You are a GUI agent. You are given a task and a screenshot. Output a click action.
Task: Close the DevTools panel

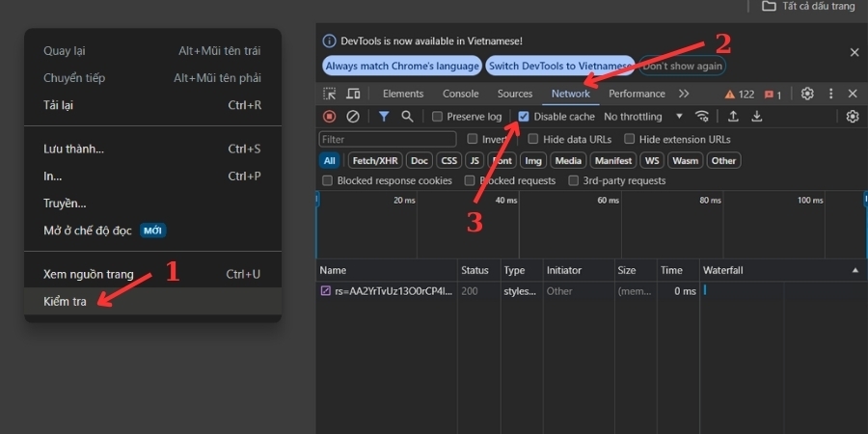(x=854, y=94)
